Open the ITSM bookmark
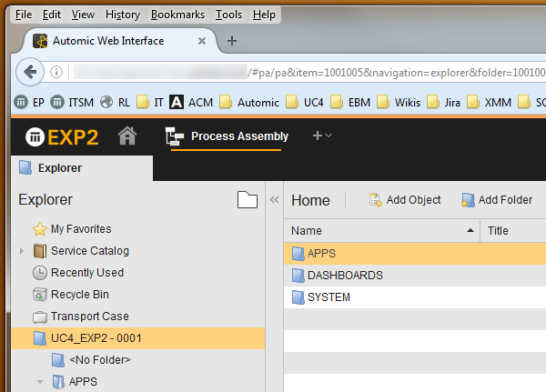 coord(72,103)
